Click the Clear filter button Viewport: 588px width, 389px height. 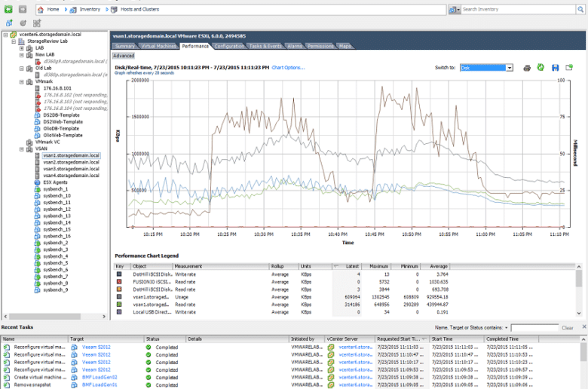pos(568,328)
